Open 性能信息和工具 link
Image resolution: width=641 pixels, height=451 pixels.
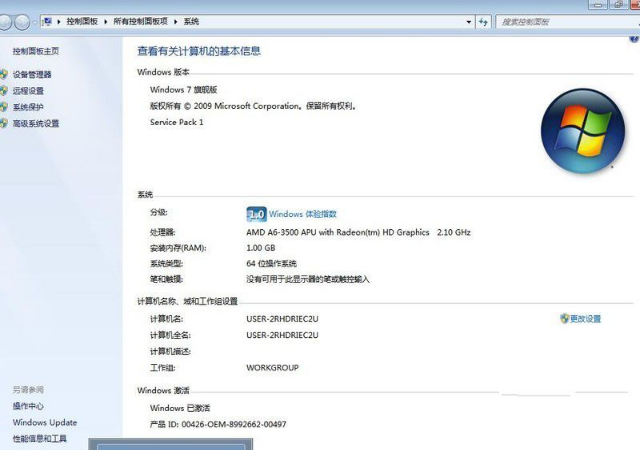(x=40, y=439)
